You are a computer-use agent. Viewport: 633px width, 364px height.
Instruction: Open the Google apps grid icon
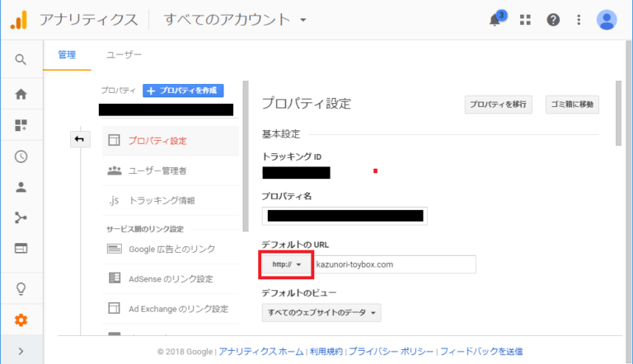coord(525,20)
